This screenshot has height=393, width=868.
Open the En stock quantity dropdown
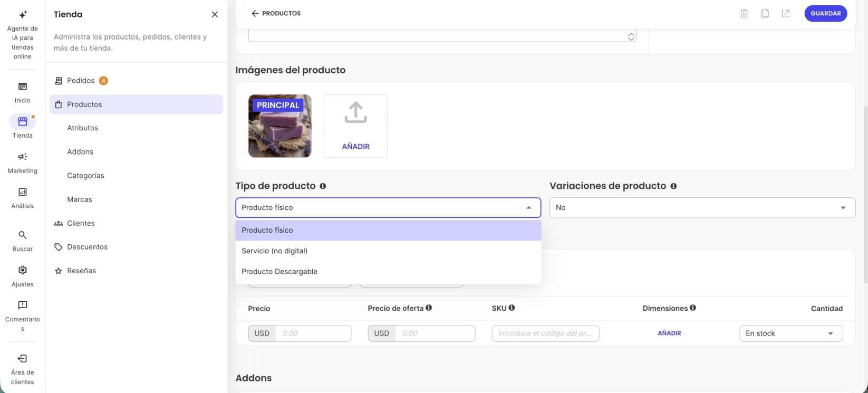coord(791,333)
